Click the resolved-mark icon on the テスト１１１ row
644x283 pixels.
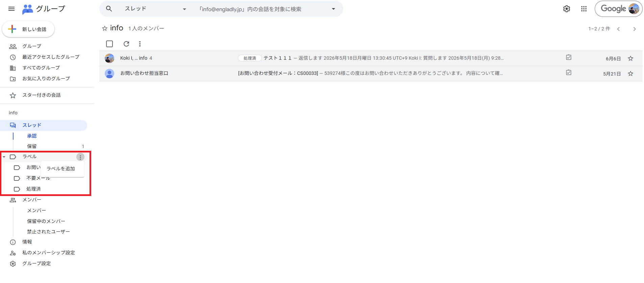click(569, 57)
